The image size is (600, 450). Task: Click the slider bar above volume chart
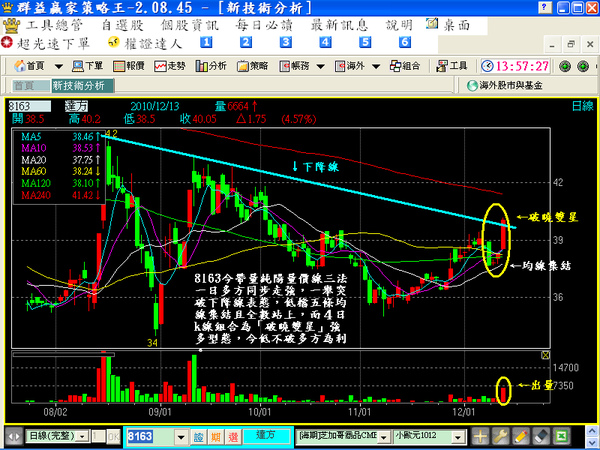[64, 355]
